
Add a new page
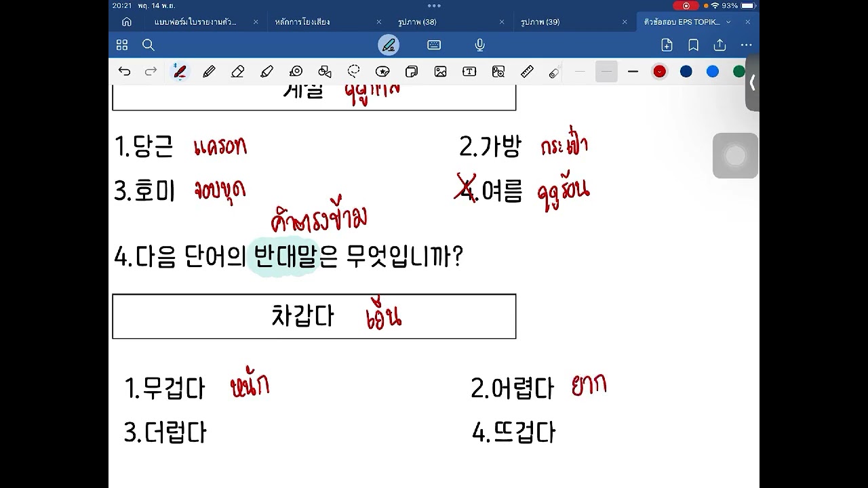click(x=667, y=45)
